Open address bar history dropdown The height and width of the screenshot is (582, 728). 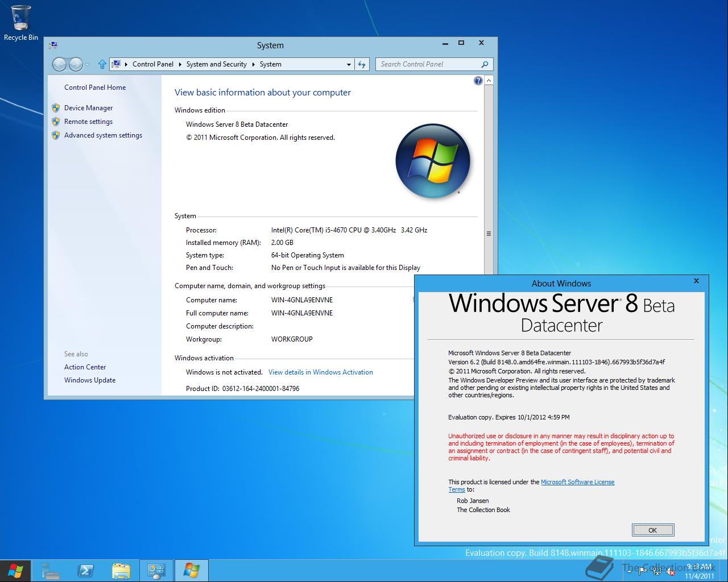click(x=349, y=65)
